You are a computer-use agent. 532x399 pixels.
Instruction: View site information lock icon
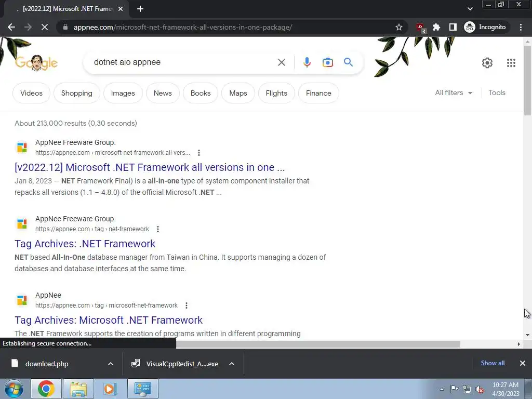(65, 27)
